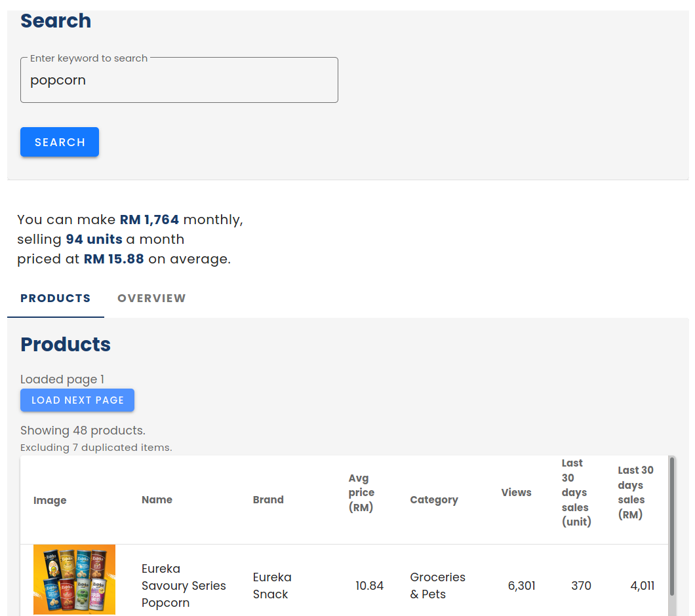Image resolution: width=695 pixels, height=616 pixels.
Task: Click the Views column header
Action: [x=517, y=493]
